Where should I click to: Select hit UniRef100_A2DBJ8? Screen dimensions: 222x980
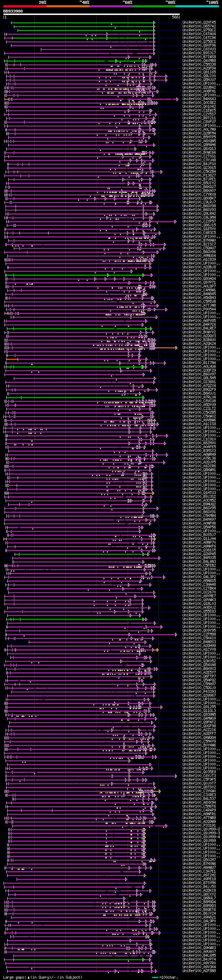[199, 267]
